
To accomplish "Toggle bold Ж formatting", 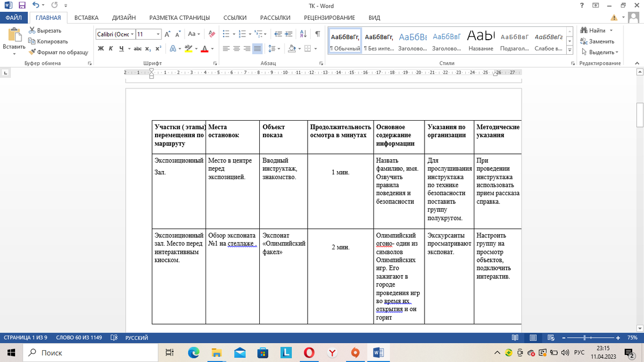I will (x=100, y=48).
